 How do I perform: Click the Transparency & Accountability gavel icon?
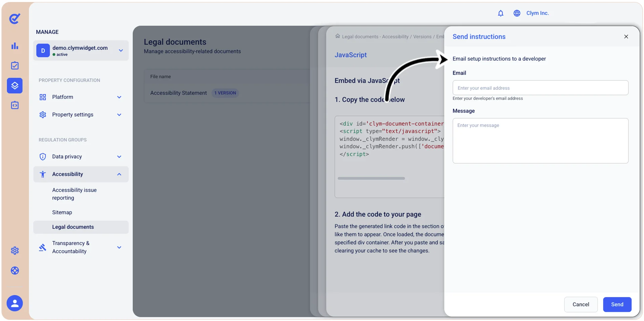pyautogui.click(x=43, y=247)
